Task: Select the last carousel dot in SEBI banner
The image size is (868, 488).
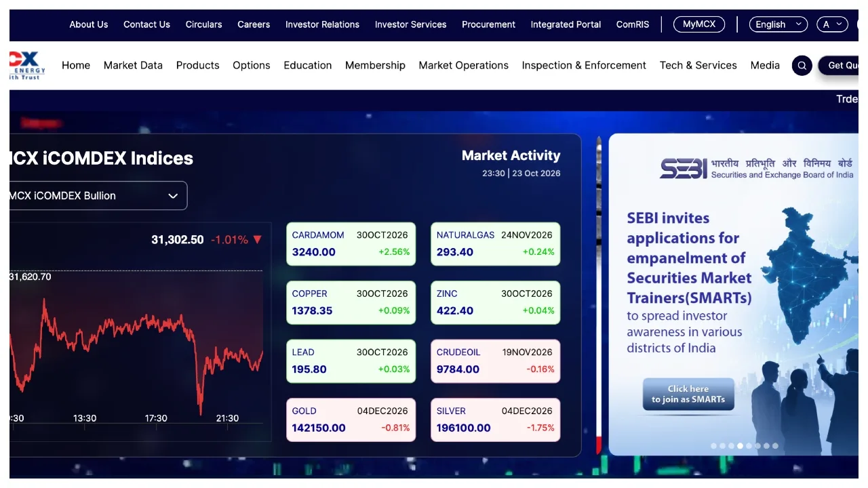Action: coord(775,446)
